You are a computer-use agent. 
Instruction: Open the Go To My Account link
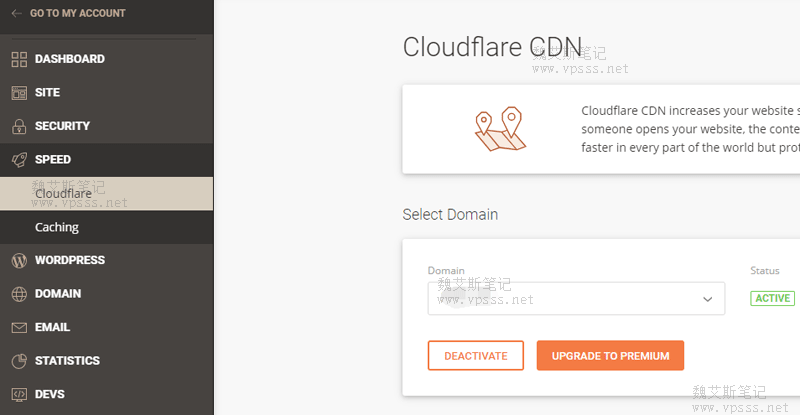[x=77, y=13]
